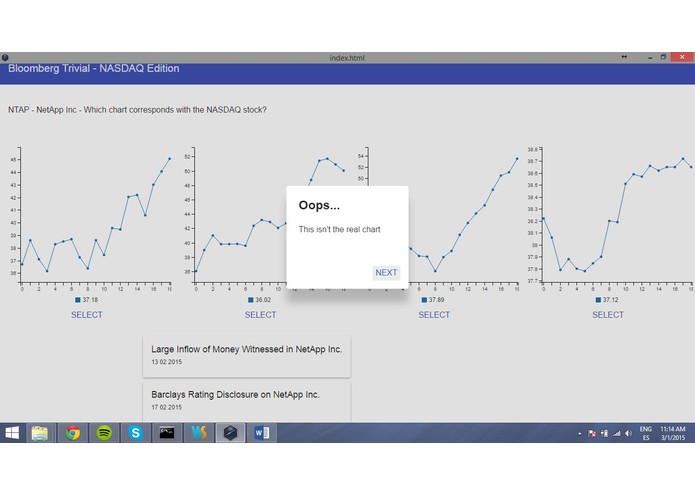This screenshot has height=494, width=695.
Task: Open the command prompt taskbar icon
Action: [167, 433]
